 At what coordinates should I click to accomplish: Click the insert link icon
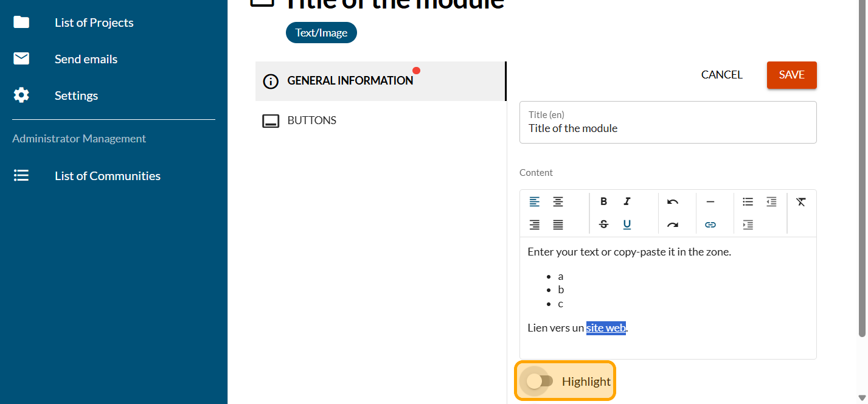click(x=710, y=225)
